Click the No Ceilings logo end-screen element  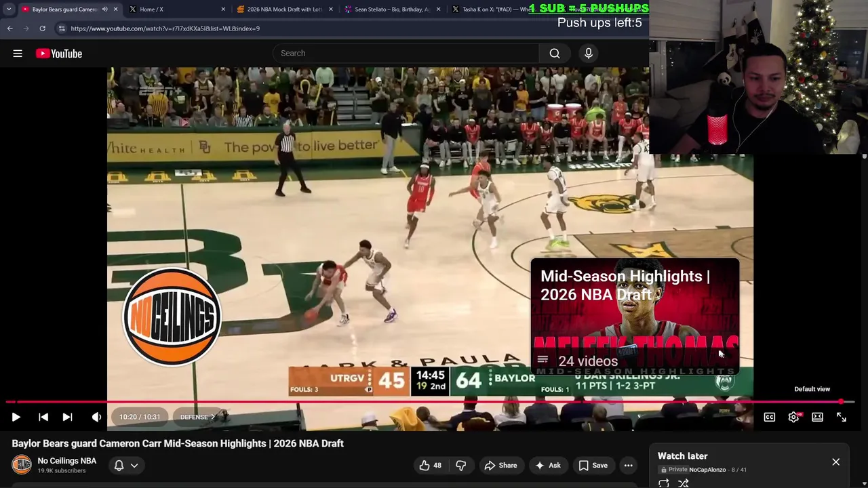coord(172,317)
